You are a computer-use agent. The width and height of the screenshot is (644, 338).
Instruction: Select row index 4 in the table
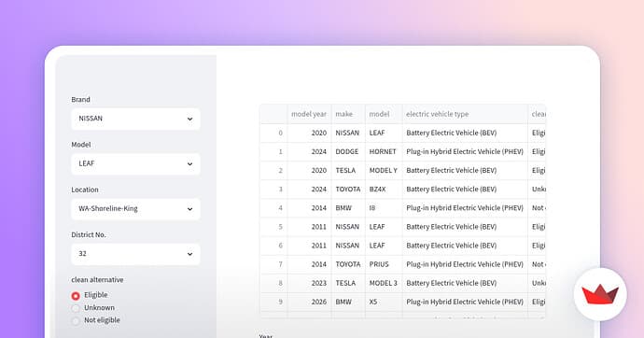(274, 208)
